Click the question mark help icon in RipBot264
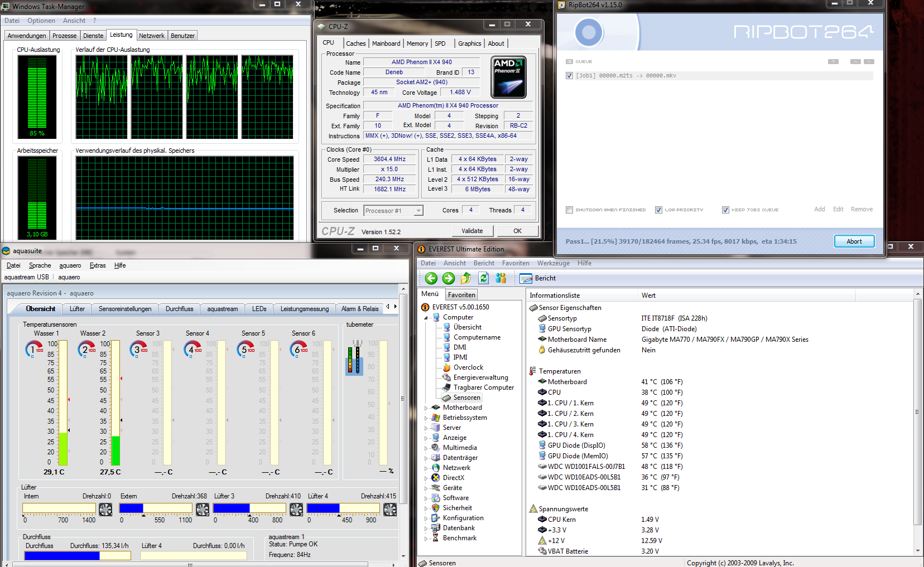The image size is (924, 567). coord(833,61)
